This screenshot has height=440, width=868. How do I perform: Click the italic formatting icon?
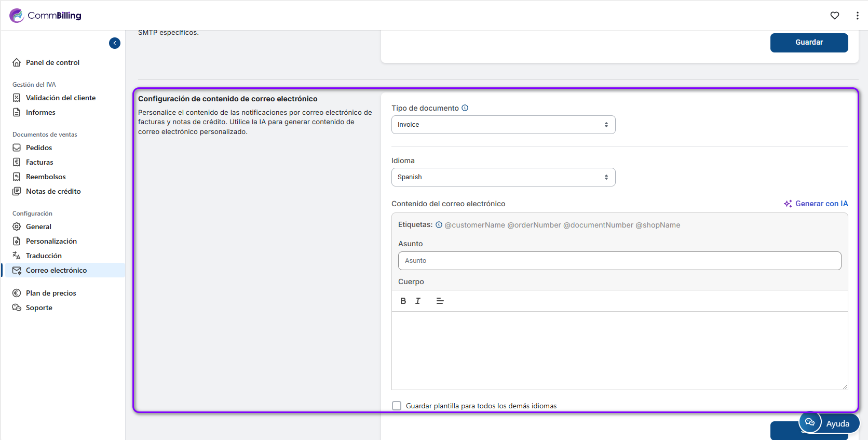418,301
